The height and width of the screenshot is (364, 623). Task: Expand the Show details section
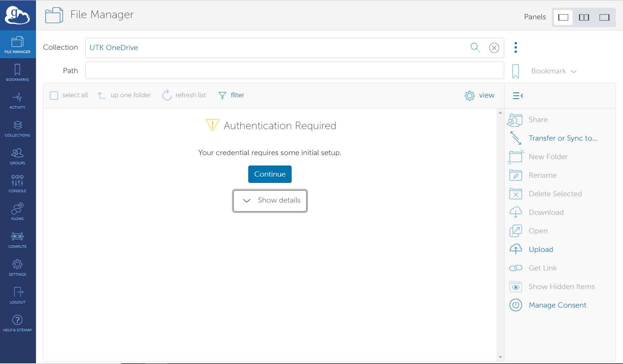click(270, 200)
